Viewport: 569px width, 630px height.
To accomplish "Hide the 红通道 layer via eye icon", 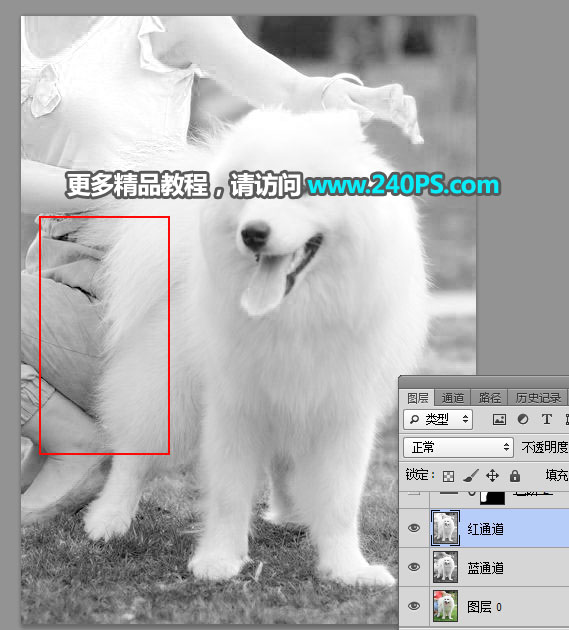I will pyautogui.click(x=414, y=528).
